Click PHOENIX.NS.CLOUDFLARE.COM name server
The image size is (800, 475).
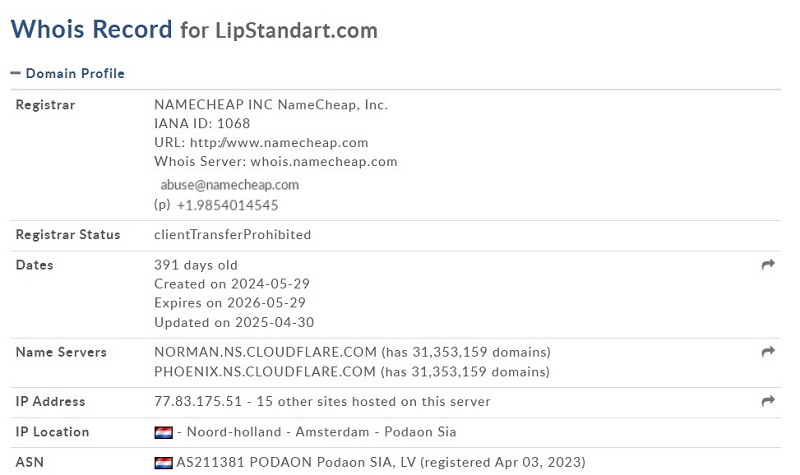(x=265, y=371)
